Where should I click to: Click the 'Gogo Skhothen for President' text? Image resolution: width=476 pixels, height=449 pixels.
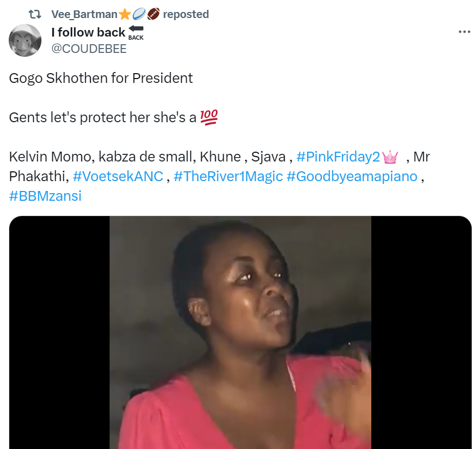(x=101, y=78)
